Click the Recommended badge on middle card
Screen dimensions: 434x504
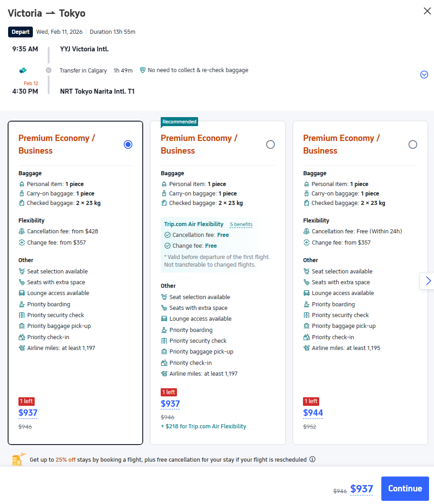pyautogui.click(x=179, y=122)
